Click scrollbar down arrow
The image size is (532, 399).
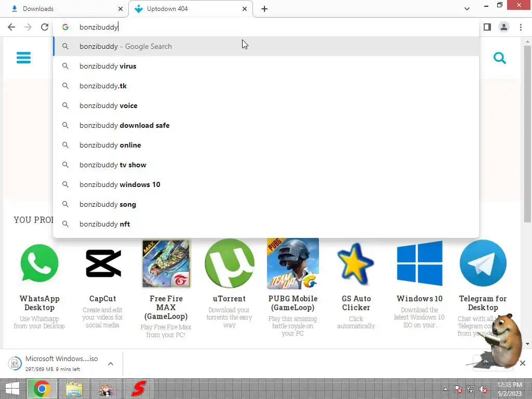click(x=527, y=344)
